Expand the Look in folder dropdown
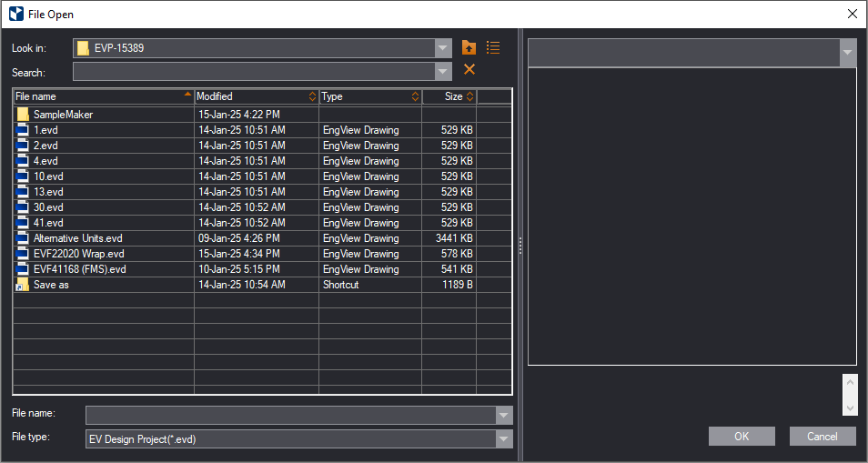This screenshot has height=463, width=868. point(443,48)
